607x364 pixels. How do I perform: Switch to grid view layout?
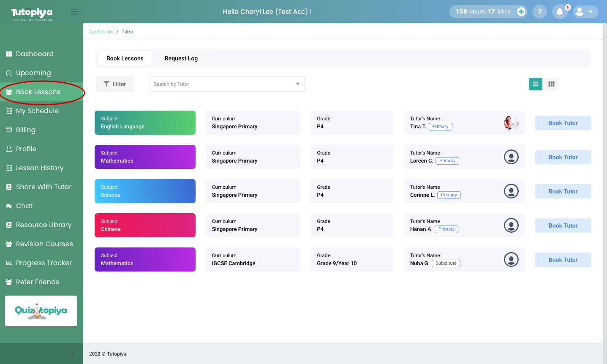pos(551,84)
